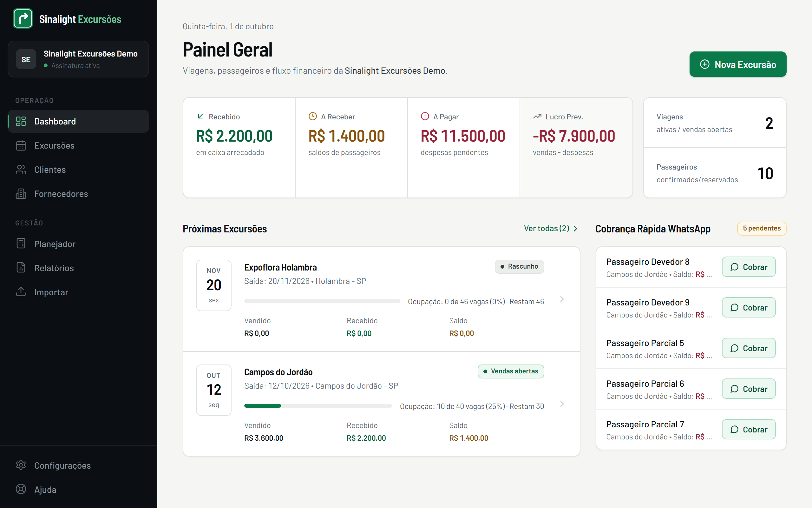The width and height of the screenshot is (812, 508).
Task: Go to Clientes in the sidebar
Action: pos(78,170)
